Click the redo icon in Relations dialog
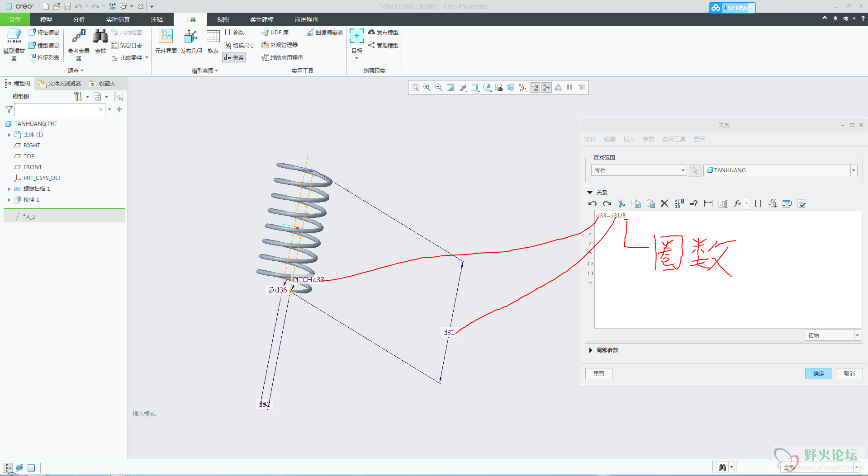Screen dimensions: 868x476 coord(607,203)
